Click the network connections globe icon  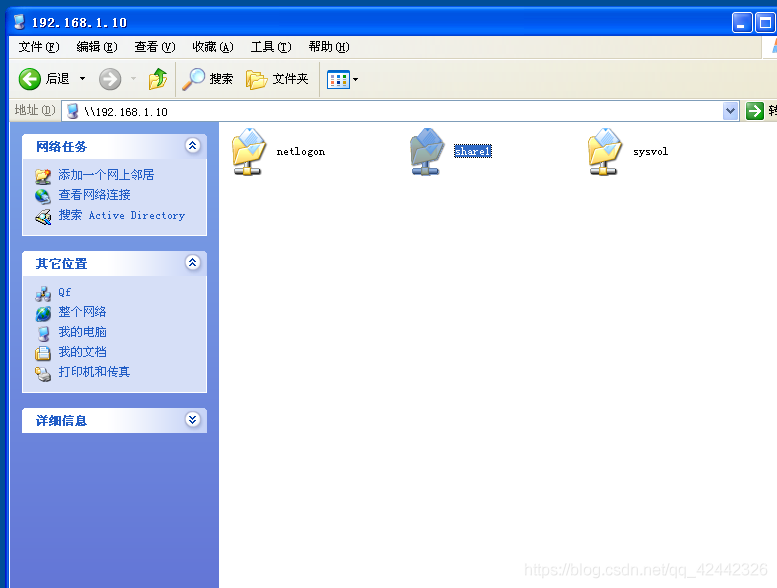point(43,196)
